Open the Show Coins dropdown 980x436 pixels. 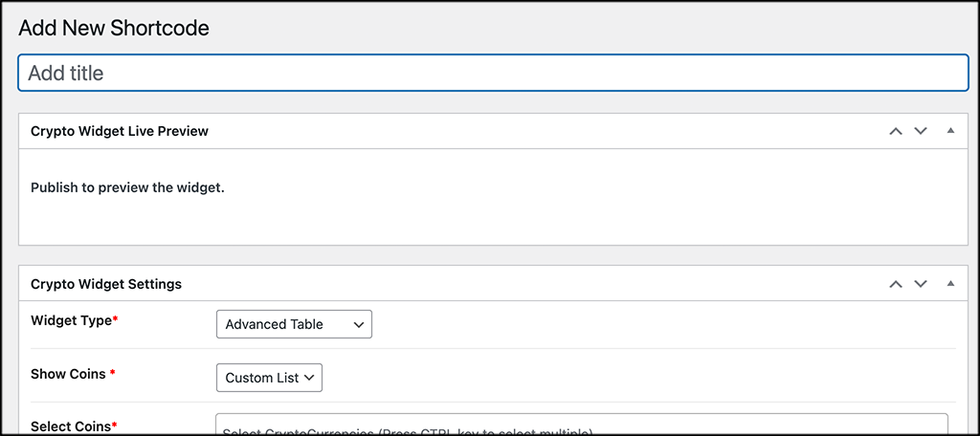[269, 378]
